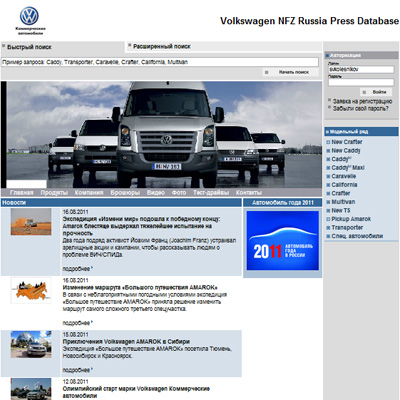Switch to Расширенный поиск tab

click(x=162, y=46)
